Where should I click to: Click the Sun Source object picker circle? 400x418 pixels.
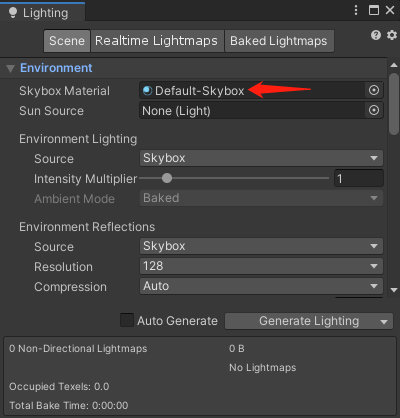[374, 110]
